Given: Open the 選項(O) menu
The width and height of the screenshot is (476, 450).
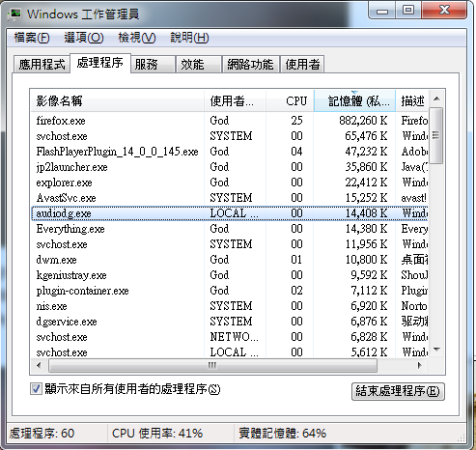Looking at the screenshot, I should click(x=84, y=38).
